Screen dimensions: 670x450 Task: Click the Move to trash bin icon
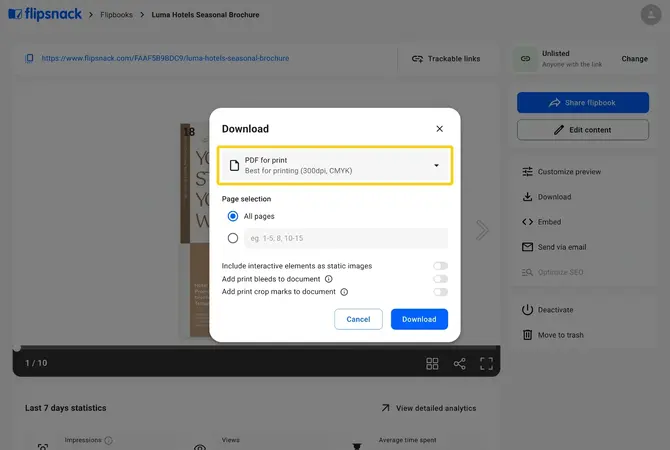click(x=527, y=335)
